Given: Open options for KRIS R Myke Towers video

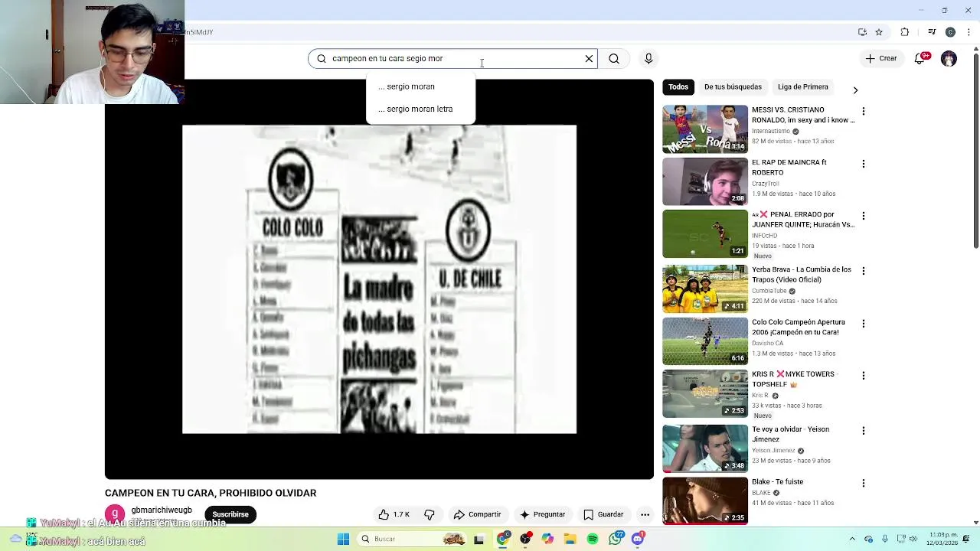Looking at the screenshot, I should click(x=864, y=376).
